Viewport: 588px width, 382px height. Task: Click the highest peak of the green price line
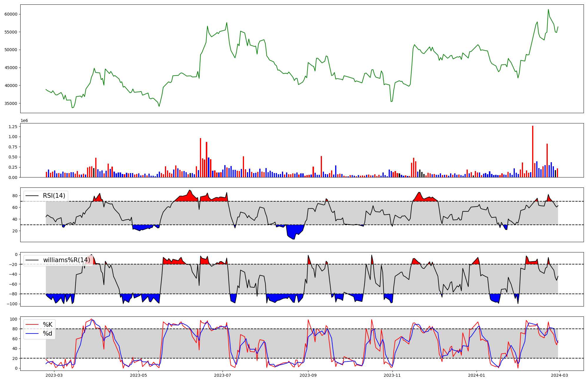click(548, 9)
